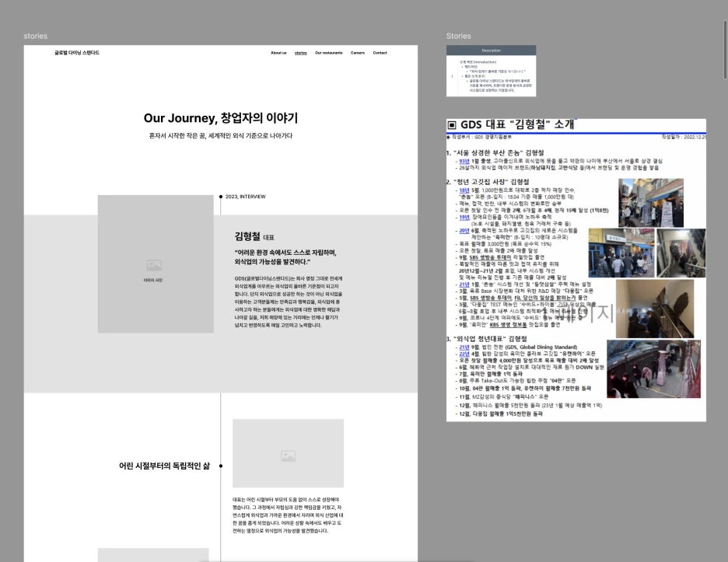Click the square icon before "GDS 대표 김형철 소개"
728x562 pixels.
[x=452, y=124]
